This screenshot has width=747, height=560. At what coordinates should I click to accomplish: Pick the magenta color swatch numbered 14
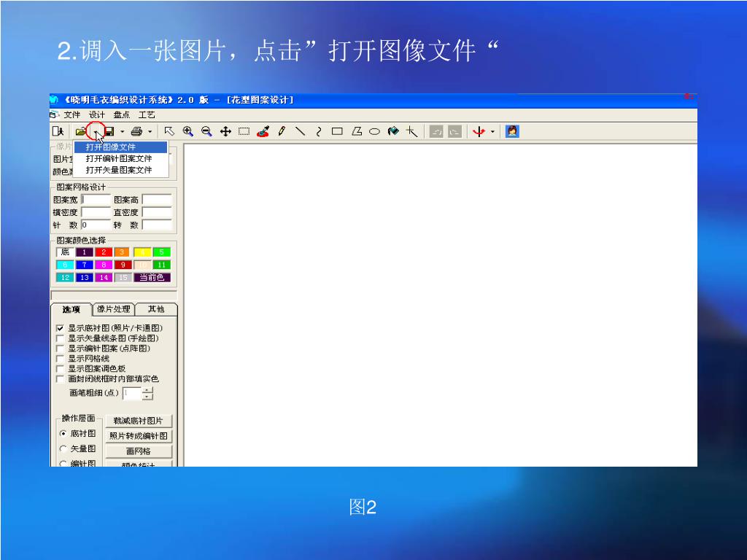(104, 277)
